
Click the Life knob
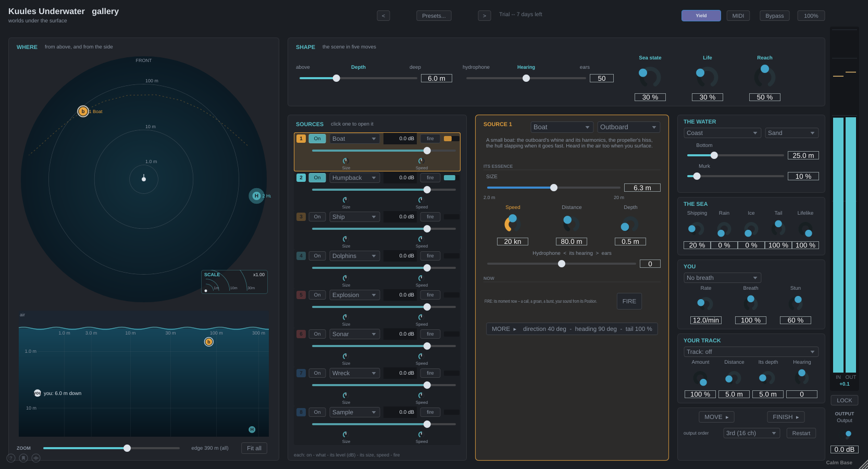point(707,77)
